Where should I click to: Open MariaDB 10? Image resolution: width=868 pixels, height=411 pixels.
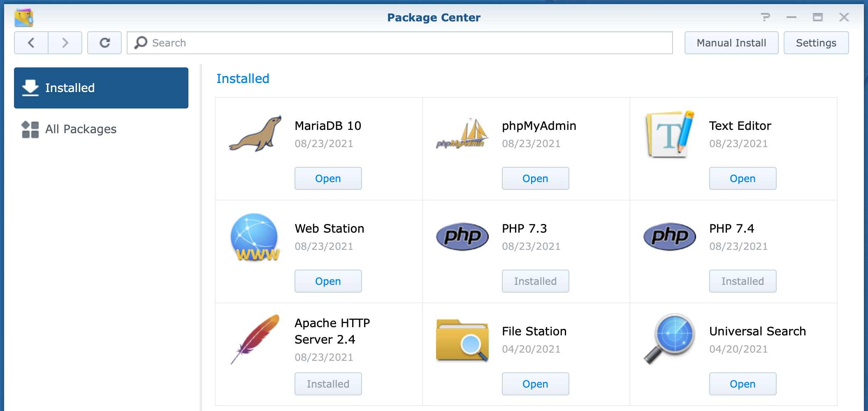tap(328, 178)
